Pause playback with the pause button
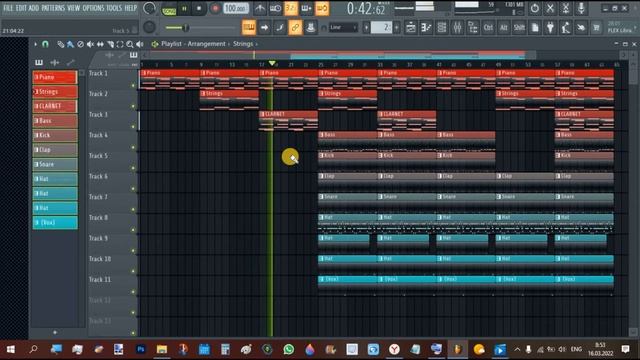This screenshot has width=640, height=360. click(184, 9)
